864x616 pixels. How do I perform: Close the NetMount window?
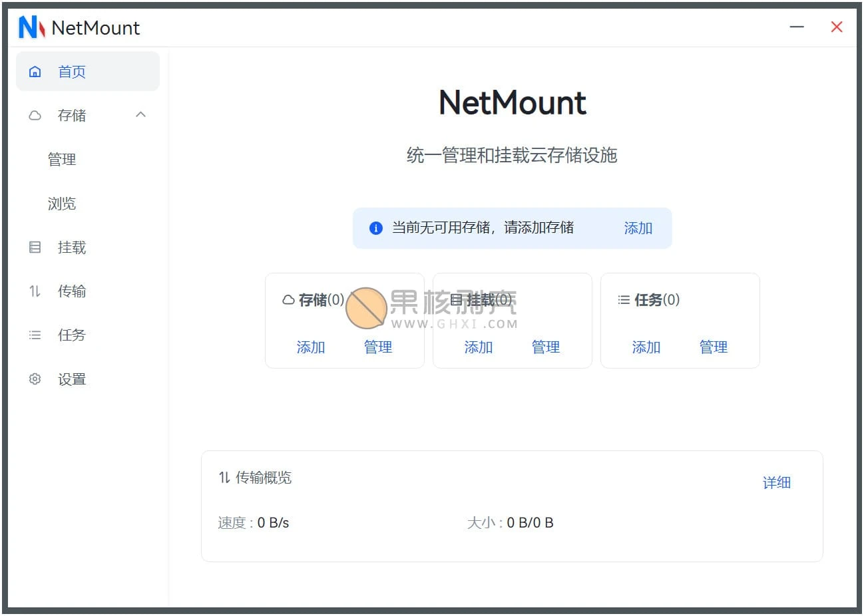tap(837, 27)
